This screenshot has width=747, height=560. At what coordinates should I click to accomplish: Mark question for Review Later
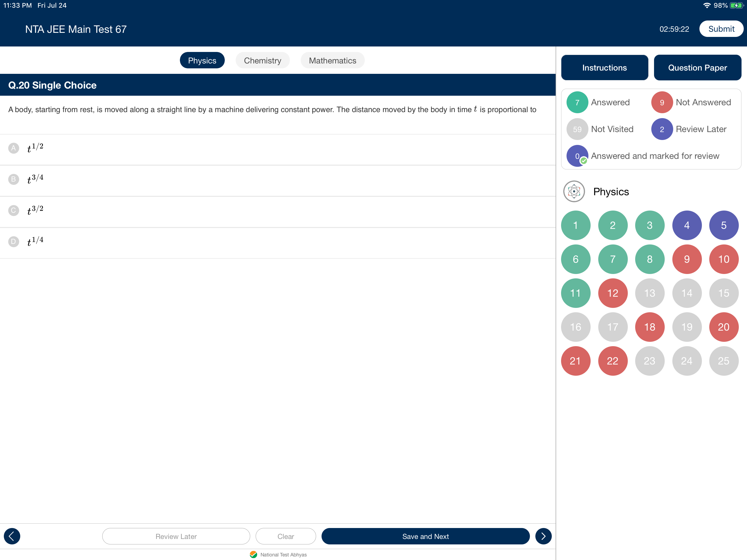coord(176,536)
